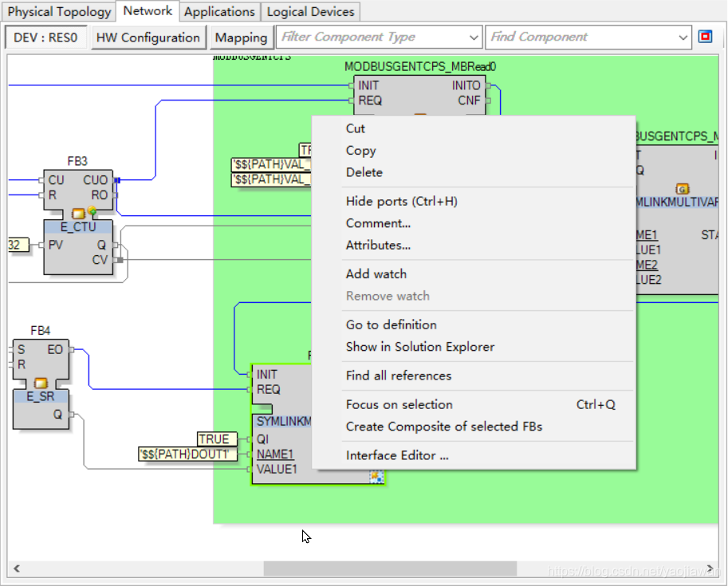This screenshot has width=728, height=586.
Task: Choose Go to definition menu entry
Action: pos(391,325)
